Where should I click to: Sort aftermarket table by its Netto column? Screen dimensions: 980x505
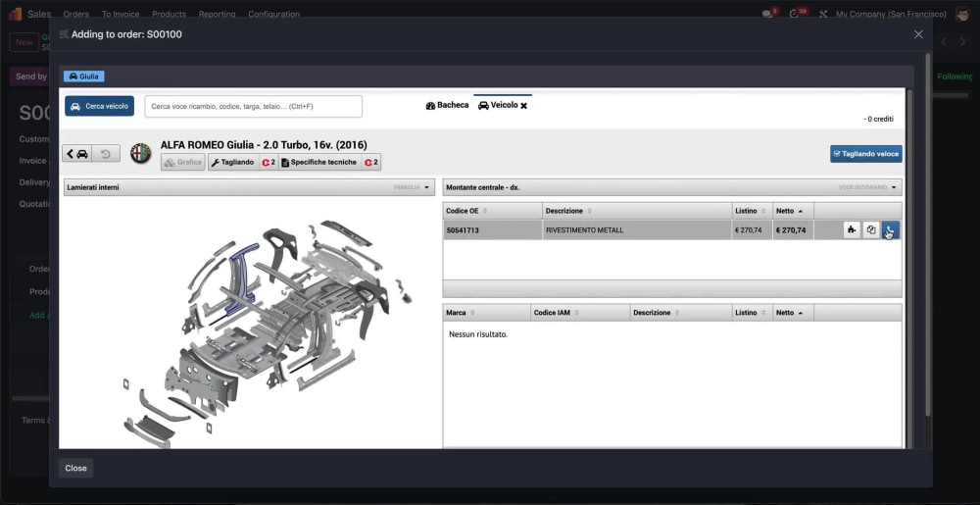pos(793,313)
